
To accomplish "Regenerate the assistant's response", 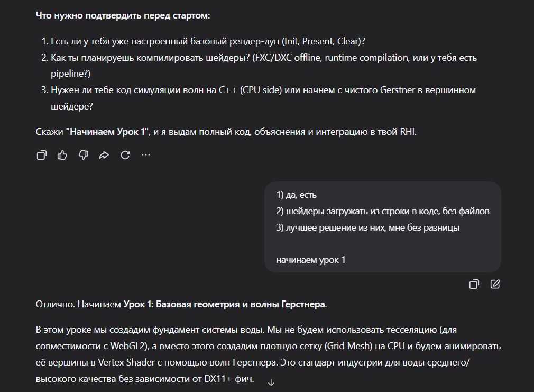I will pyautogui.click(x=125, y=155).
